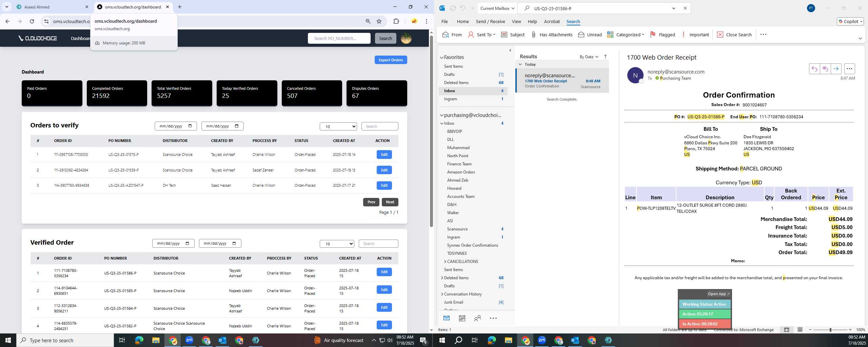
Task: Open By Date sort dropdown in Results
Action: click(x=589, y=57)
